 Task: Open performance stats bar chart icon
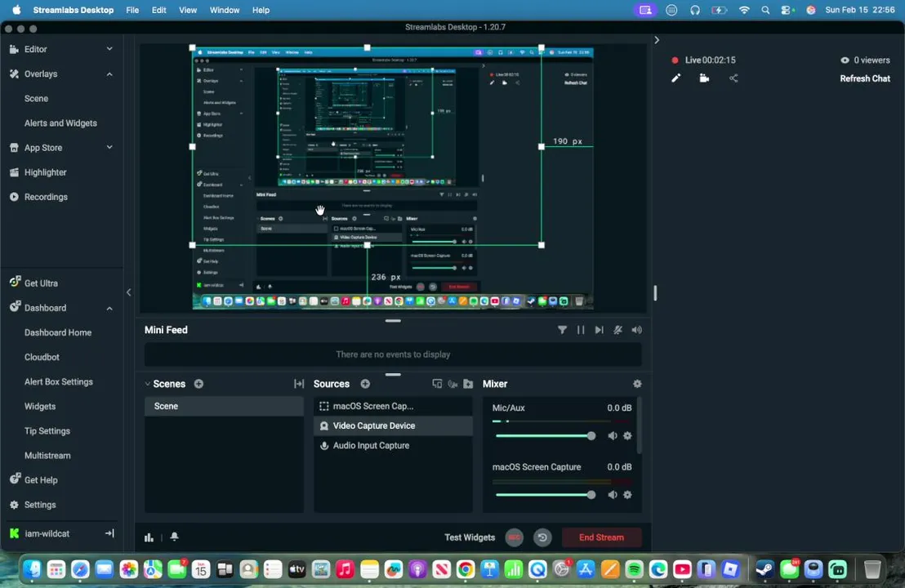[149, 537]
